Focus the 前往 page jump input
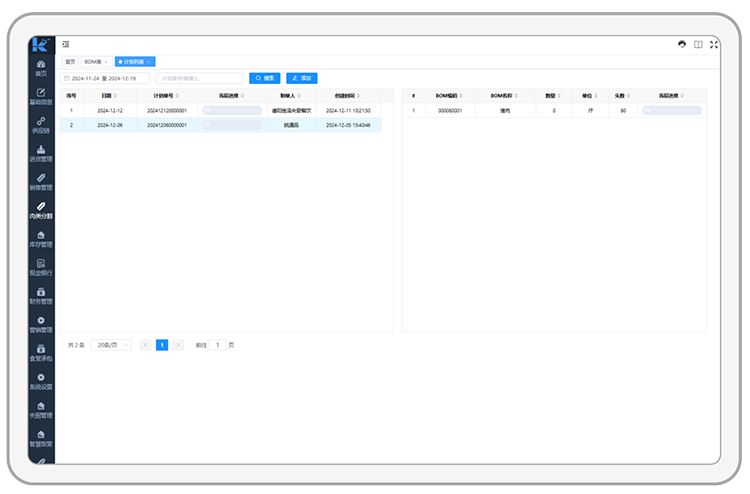750x494 pixels. (218, 345)
